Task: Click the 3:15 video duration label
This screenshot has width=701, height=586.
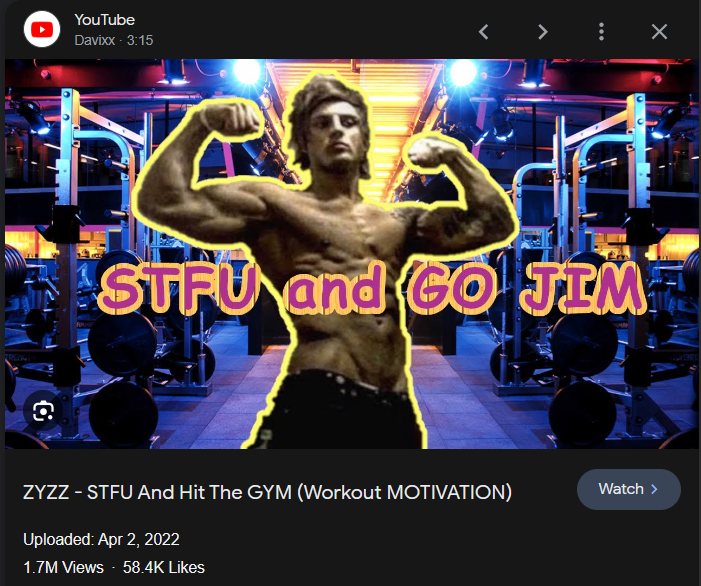Action: pyautogui.click(x=140, y=40)
